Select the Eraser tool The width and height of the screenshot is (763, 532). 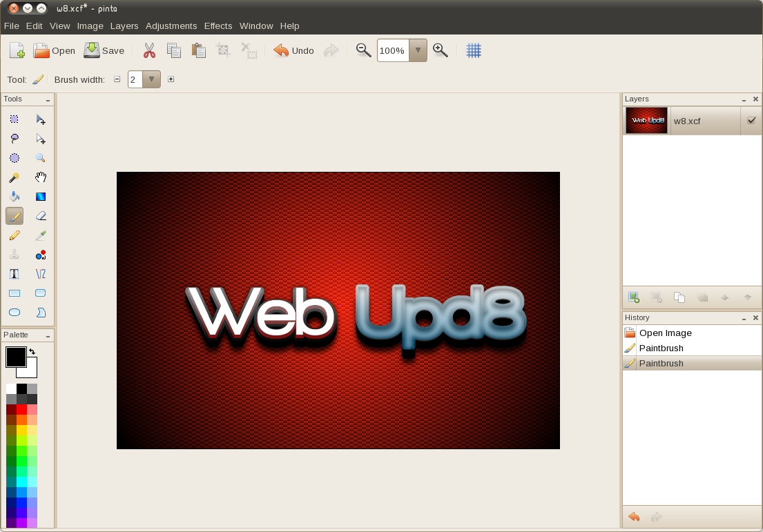[41, 216]
